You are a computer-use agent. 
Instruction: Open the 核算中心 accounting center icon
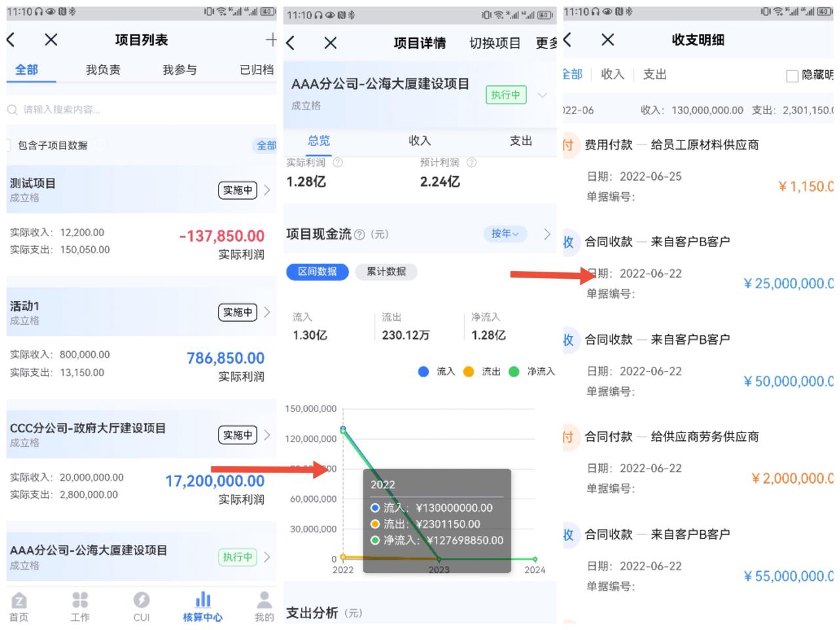[203, 599]
